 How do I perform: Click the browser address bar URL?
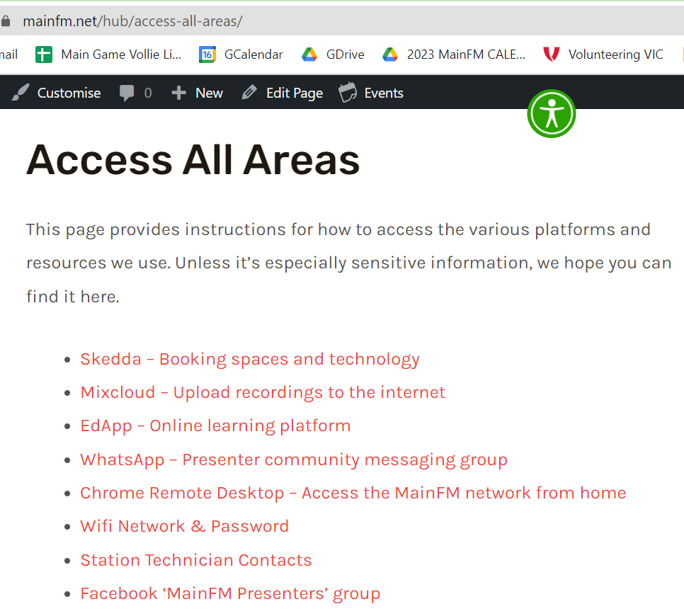132,21
